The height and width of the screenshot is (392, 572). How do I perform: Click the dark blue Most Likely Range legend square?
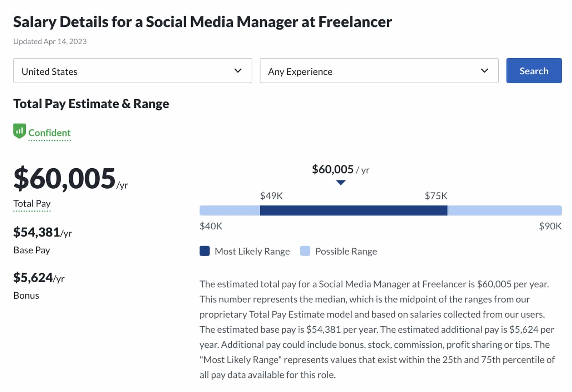click(204, 251)
